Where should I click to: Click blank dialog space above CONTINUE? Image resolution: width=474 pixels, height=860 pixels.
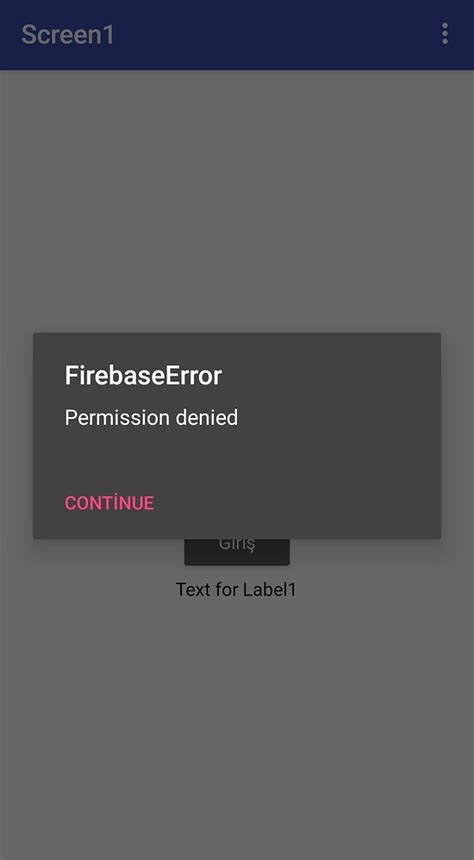(x=237, y=461)
